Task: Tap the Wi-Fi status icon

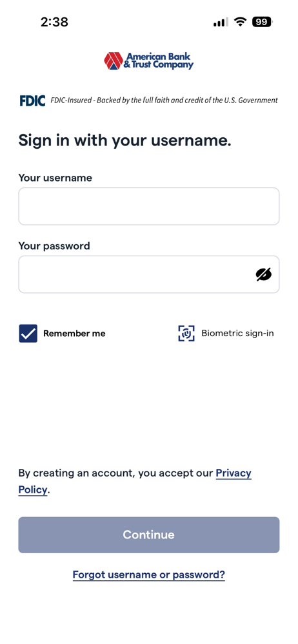Action: pyautogui.click(x=239, y=22)
